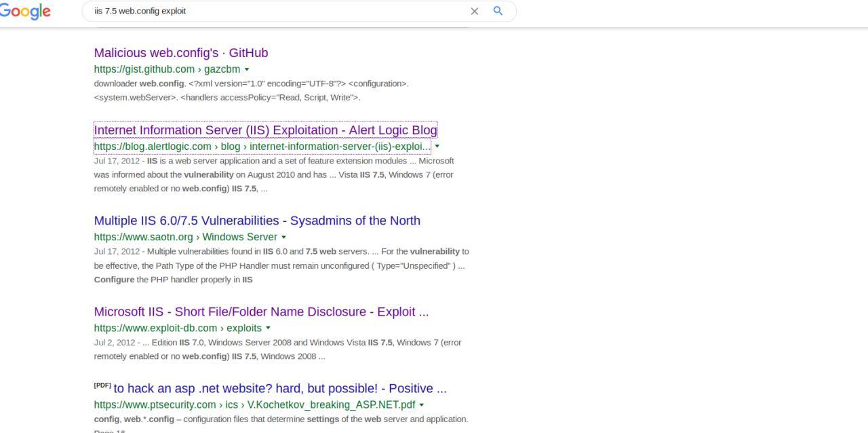Viewport: 868px width, 433px height.
Task: Open 'to hack an asp .net website' PDF result
Action: [280, 389]
